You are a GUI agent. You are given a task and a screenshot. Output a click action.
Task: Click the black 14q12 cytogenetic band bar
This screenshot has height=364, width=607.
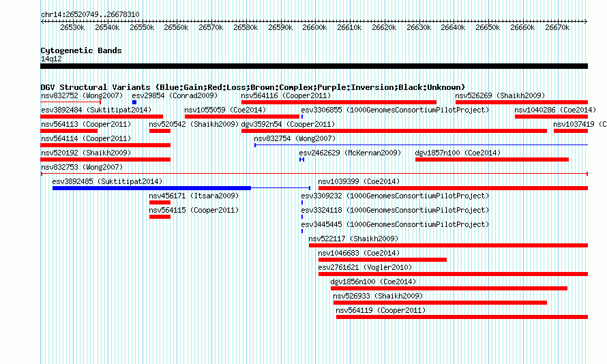click(314, 66)
